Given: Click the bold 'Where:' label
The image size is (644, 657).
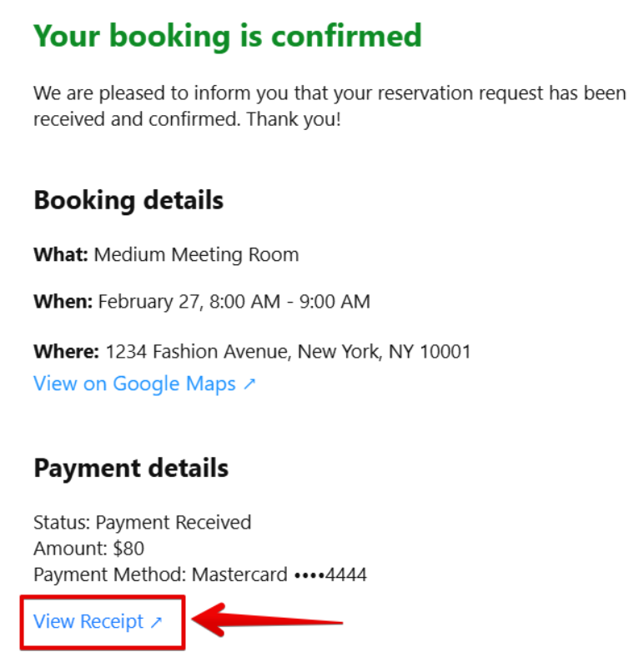Looking at the screenshot, I should point(66,352).
